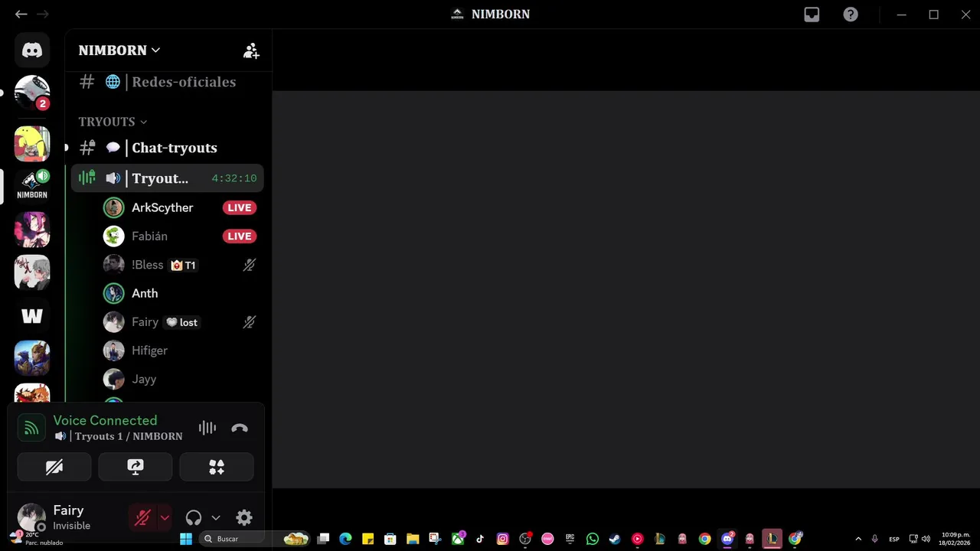Open Windows Start menu

[186, 539]
